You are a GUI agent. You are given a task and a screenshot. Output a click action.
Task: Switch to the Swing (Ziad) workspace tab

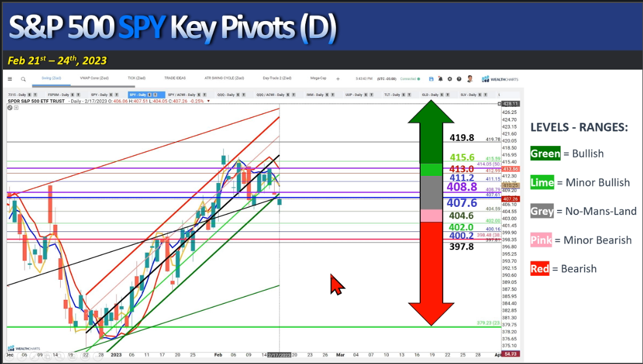[51, 78]
